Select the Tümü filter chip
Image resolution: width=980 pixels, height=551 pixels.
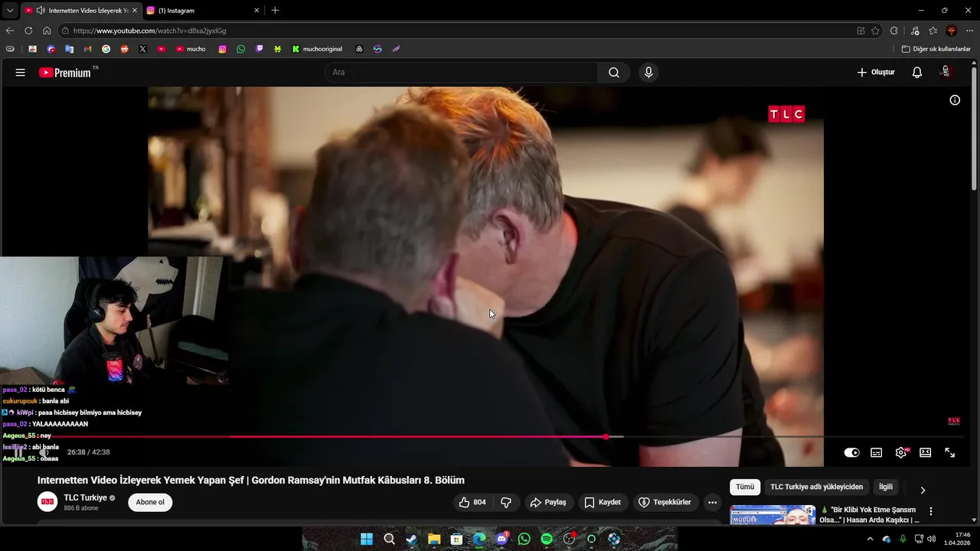[745, 487]
